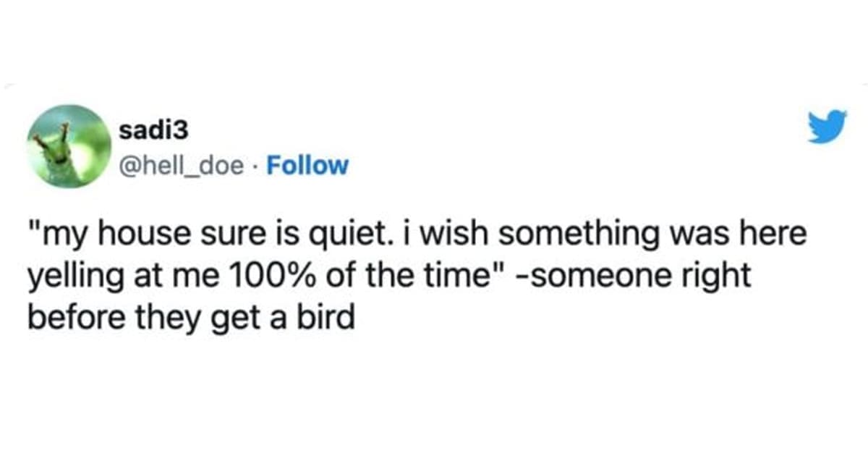Click the display name sadi3
Viewport: 868px width, 456px height.
[152, 130]
